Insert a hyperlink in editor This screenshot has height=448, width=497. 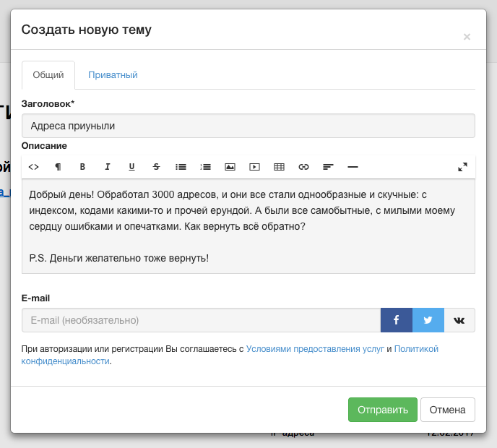click(303, 167)
